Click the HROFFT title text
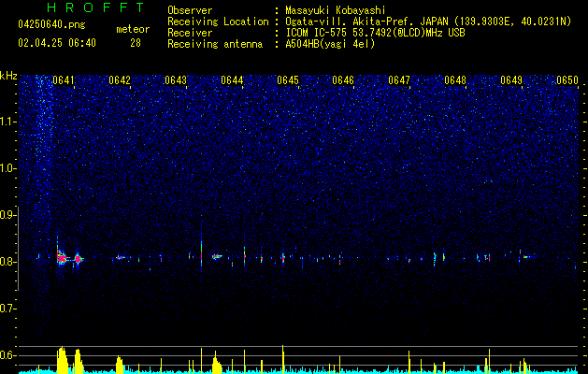This screenshot has width=588, height=374. 95,7
